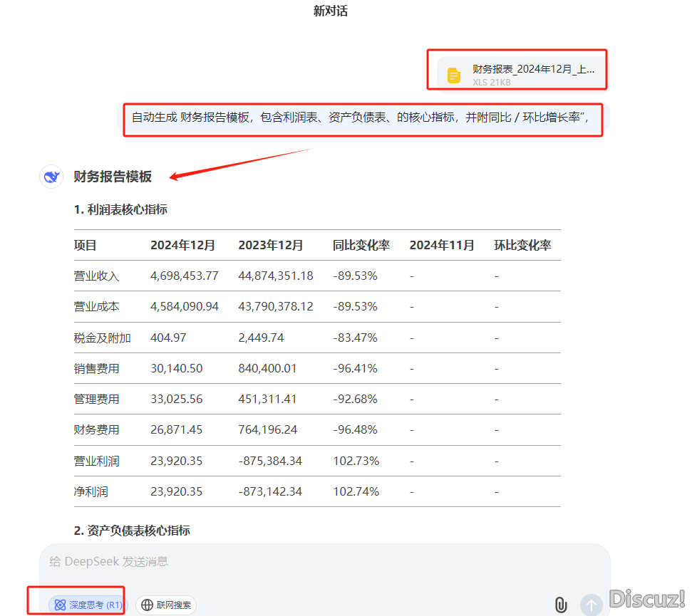Click the 销售费用 row label

tap(96, 369)
